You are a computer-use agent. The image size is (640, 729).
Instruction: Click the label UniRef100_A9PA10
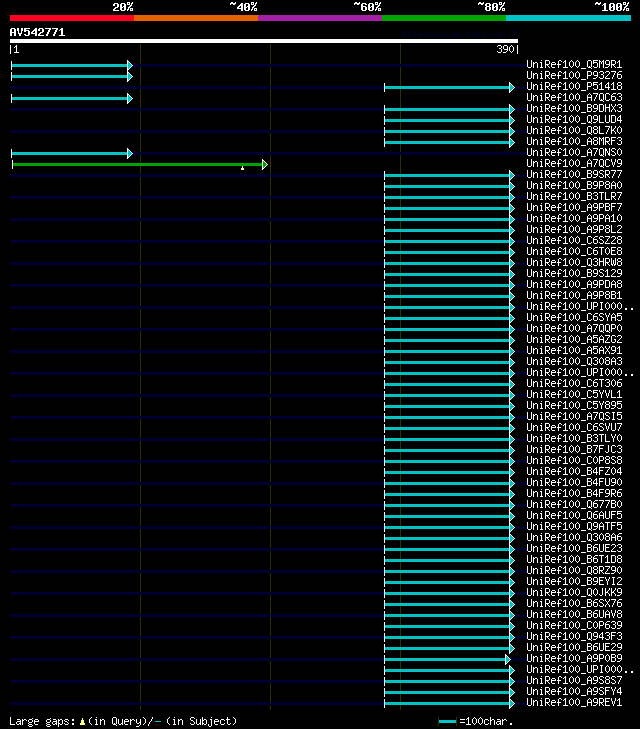point(574,219)
